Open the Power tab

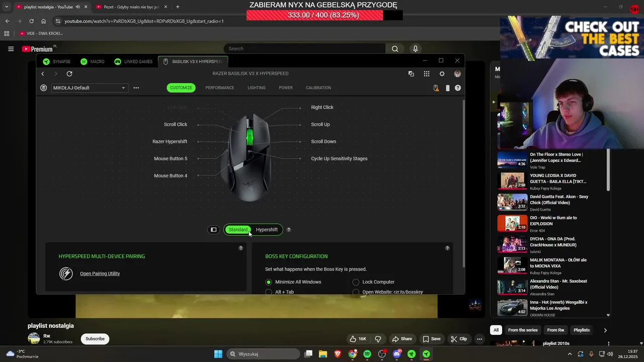pyautogui.click(x=286, y=87)
